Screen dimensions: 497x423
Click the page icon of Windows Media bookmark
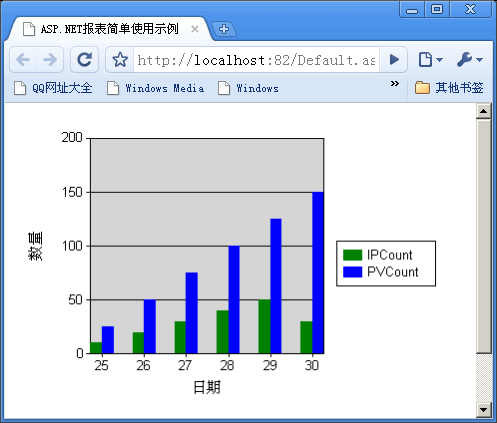tap(113, 88)
